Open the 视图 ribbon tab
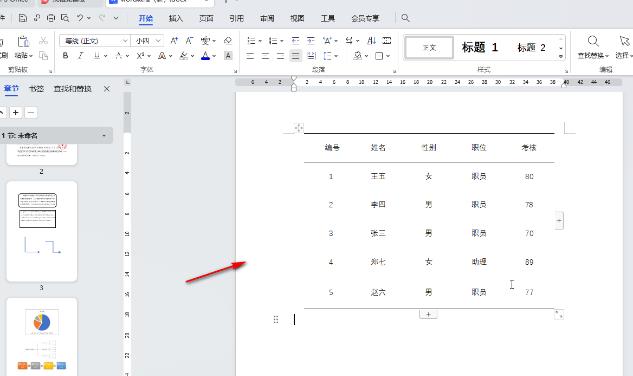633x376 pixels. pyautogui.click(x=297, y=18)
